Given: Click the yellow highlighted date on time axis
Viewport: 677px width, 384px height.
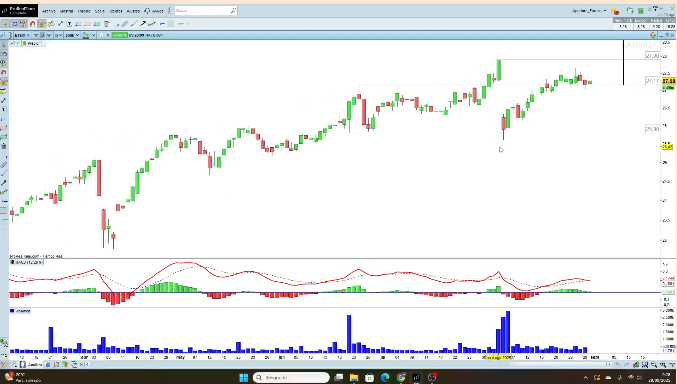Looking at the screenshot, I should (x=499, y=358).
